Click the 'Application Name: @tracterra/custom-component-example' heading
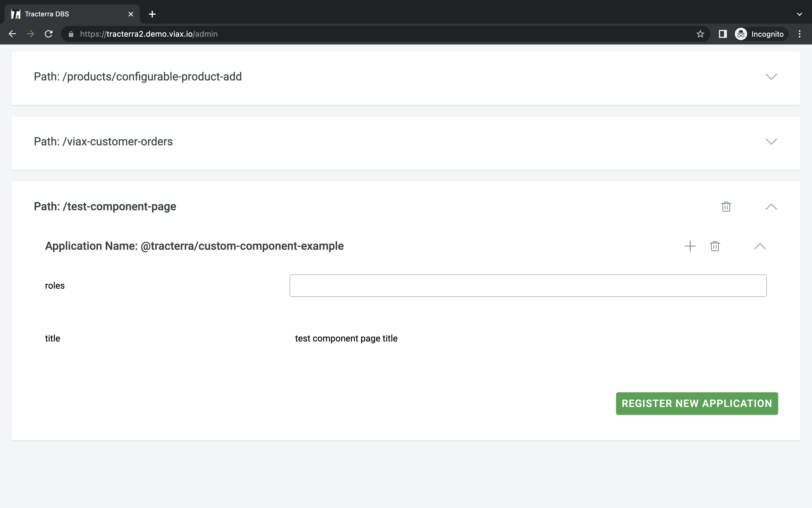Image resolution: width=812 pixels, height=508 pixels. coord(194,246)
